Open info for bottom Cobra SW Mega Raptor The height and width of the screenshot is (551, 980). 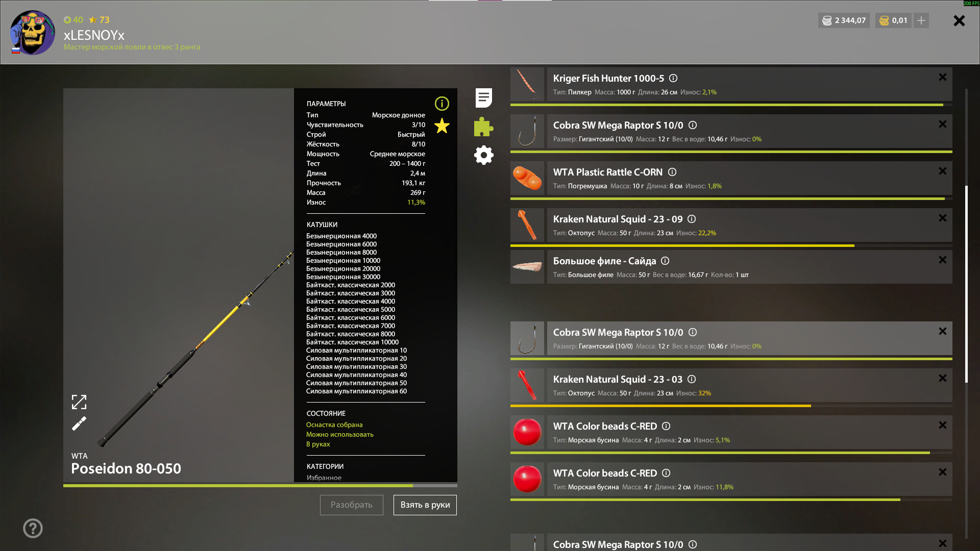[693, 544]
